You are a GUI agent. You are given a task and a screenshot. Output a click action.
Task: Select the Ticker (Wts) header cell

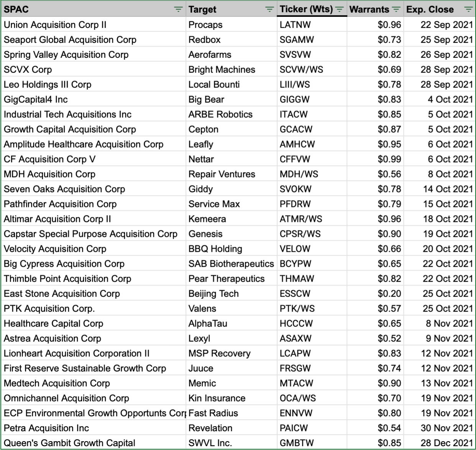312,9
